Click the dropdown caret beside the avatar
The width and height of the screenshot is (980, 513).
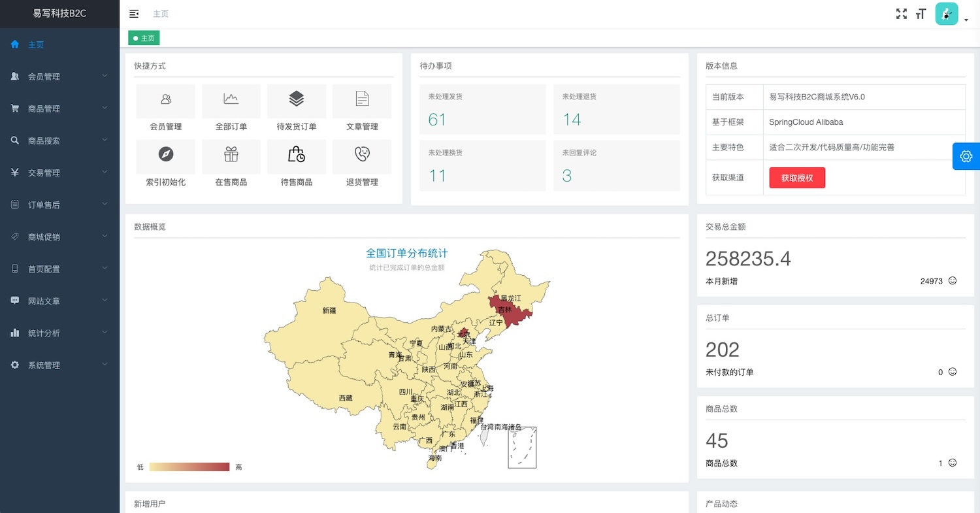click(966, 20)
